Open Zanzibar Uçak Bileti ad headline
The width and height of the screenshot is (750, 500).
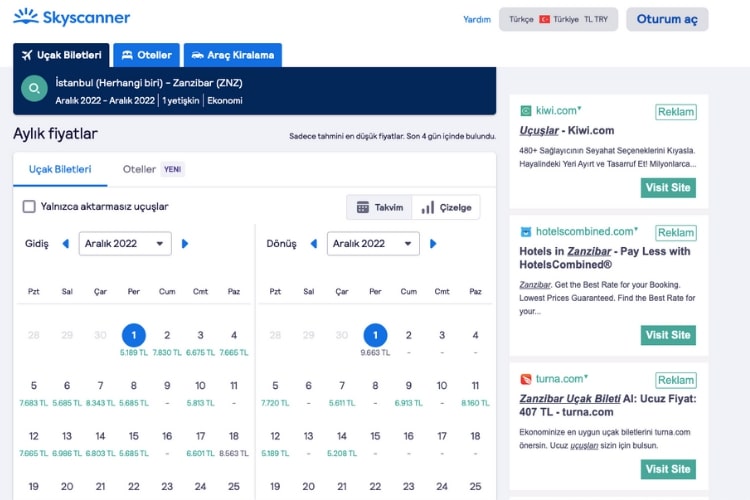pos(607,405)
